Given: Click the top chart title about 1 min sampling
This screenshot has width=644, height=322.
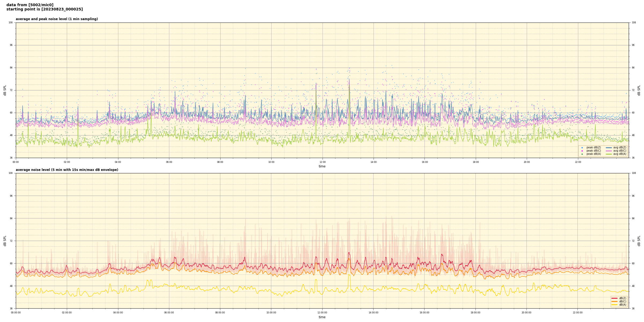Looking at the screenshot, I should pos(57,19).
